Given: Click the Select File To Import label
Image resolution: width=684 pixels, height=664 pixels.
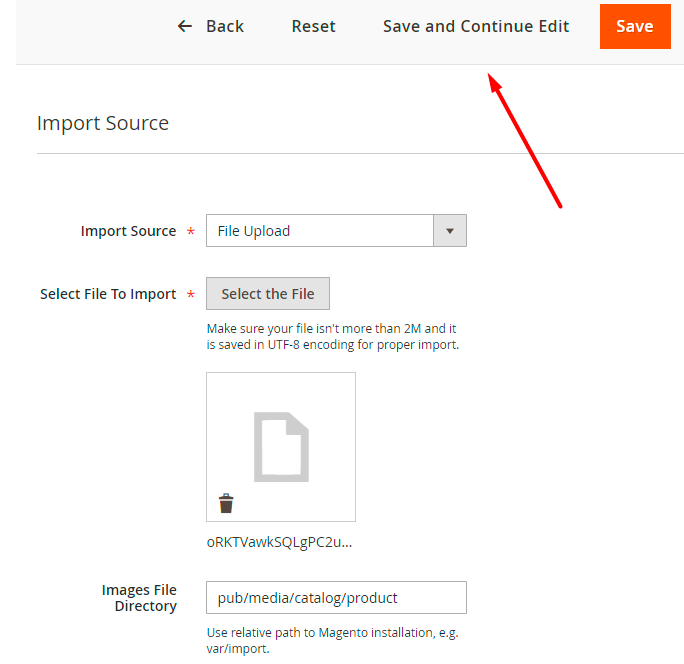Looking at the screenshot, I should (x=108, y=294).
